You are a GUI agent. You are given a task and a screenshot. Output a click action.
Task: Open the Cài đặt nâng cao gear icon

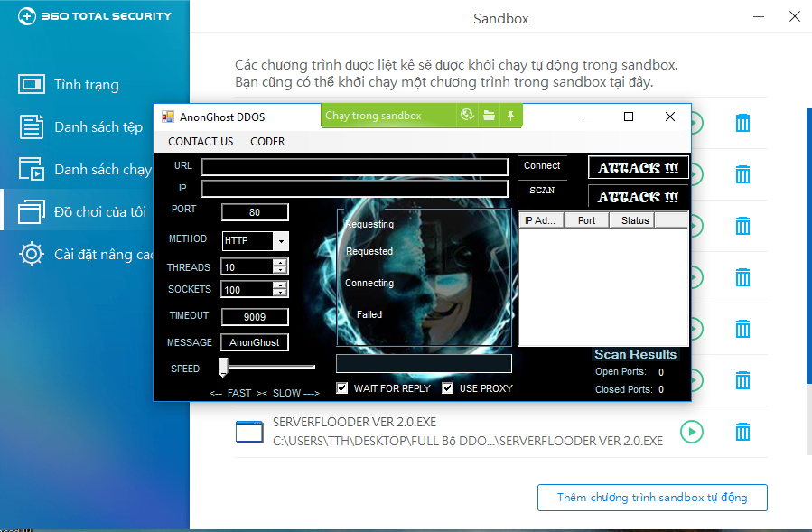[x=32, y=254]
